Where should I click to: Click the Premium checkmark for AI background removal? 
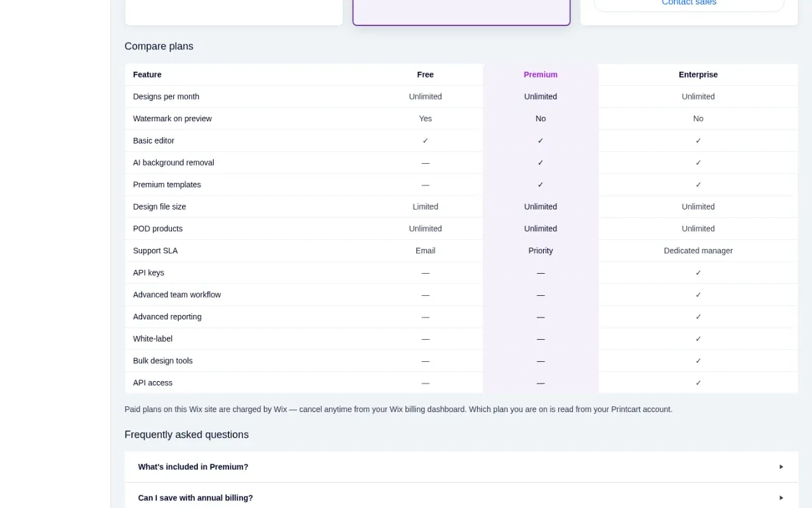[x=540, y=163]
